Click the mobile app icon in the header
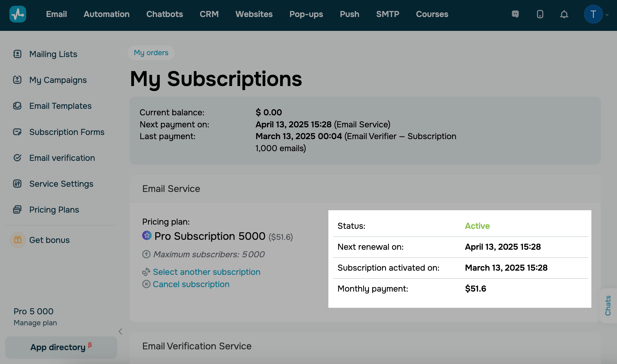This screenshot has height=364, width=617. (540, 14)
